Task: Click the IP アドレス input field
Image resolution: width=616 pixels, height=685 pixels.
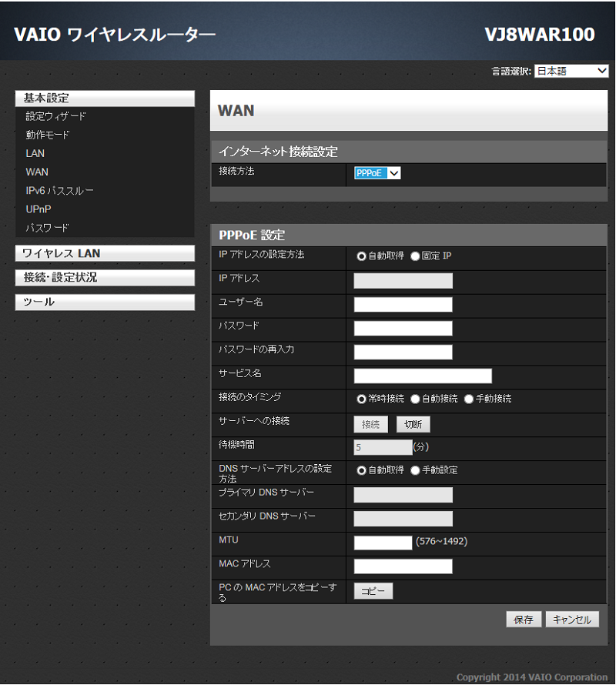Action: point(403,280)
